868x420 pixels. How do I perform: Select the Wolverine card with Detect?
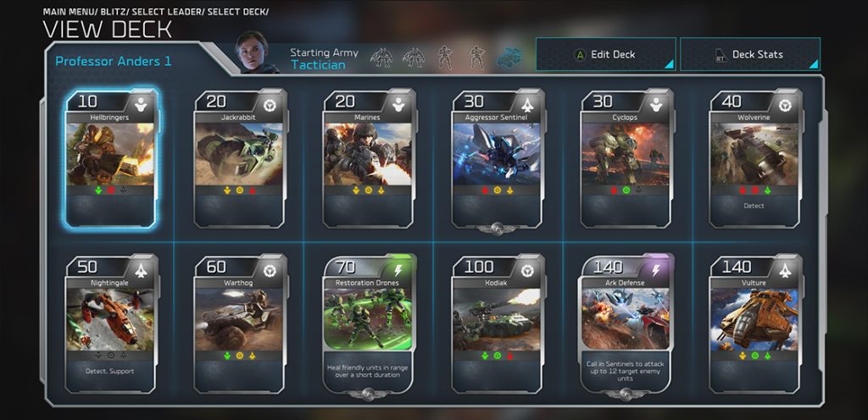point(755,158)
